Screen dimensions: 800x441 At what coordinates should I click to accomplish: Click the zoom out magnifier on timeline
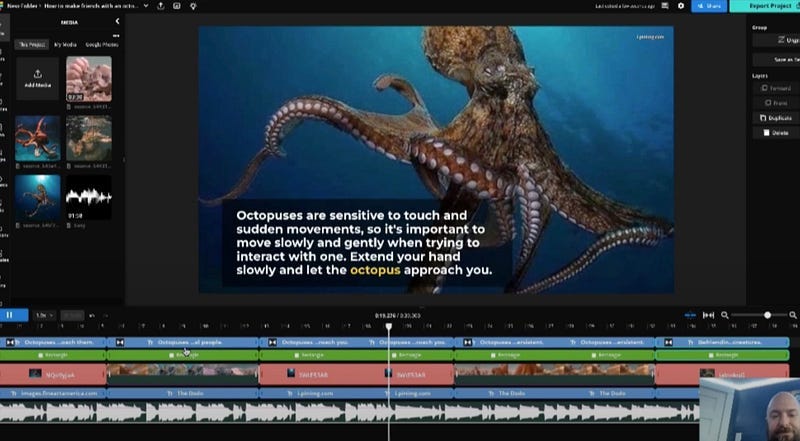[724, 315]
